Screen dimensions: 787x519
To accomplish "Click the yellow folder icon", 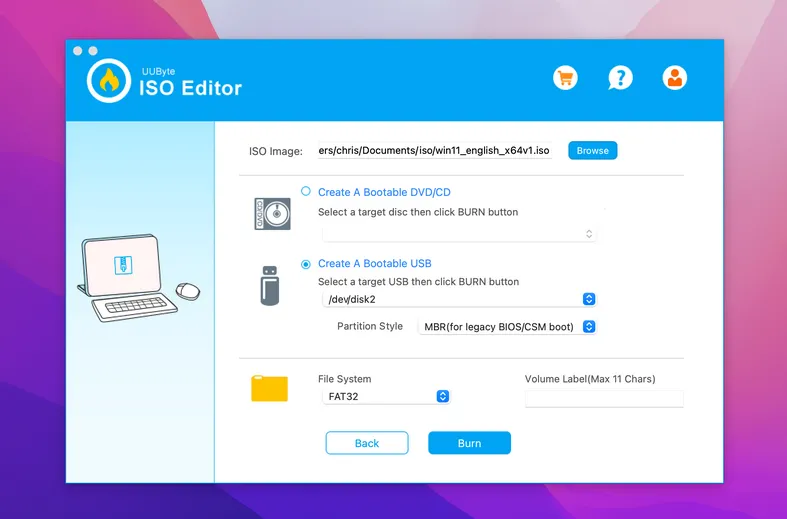I will (270, 388).
